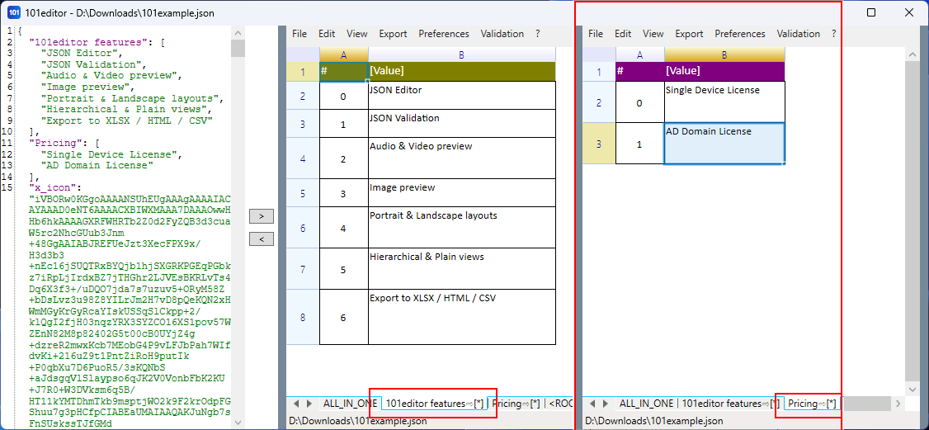This screenshot has height=430, width=929.
Task: Open Preferences menu in the right spreadsheet pane
Action: tap(740, 34)
